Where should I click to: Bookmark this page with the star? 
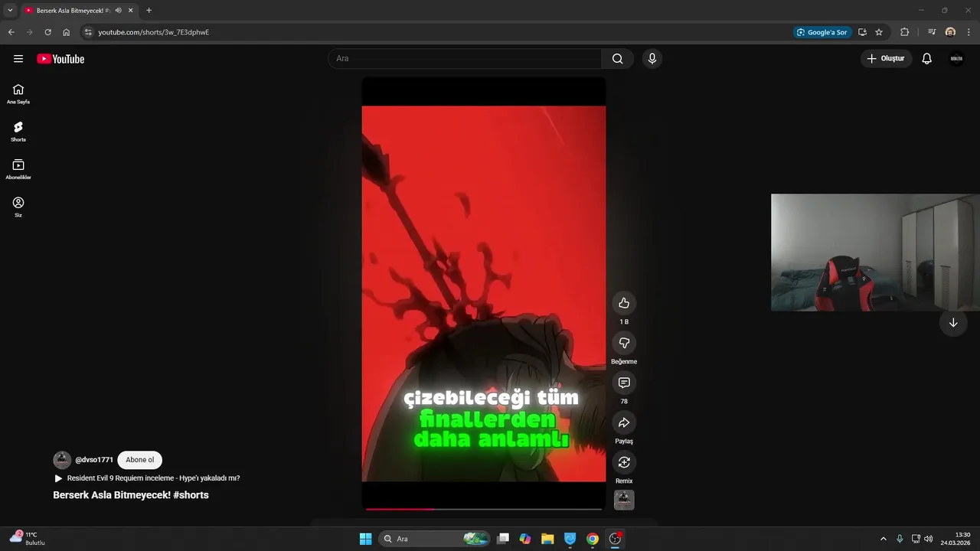(x=879, y=32)
